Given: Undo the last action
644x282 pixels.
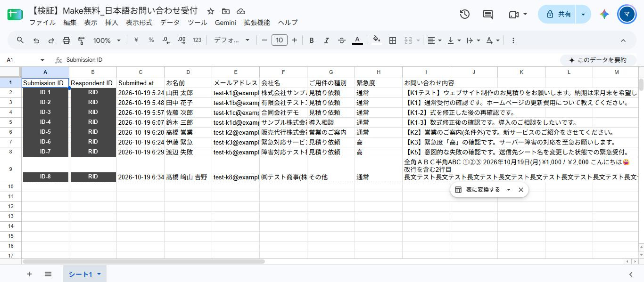Looking at the screenshot, I should tap(36, 40).
